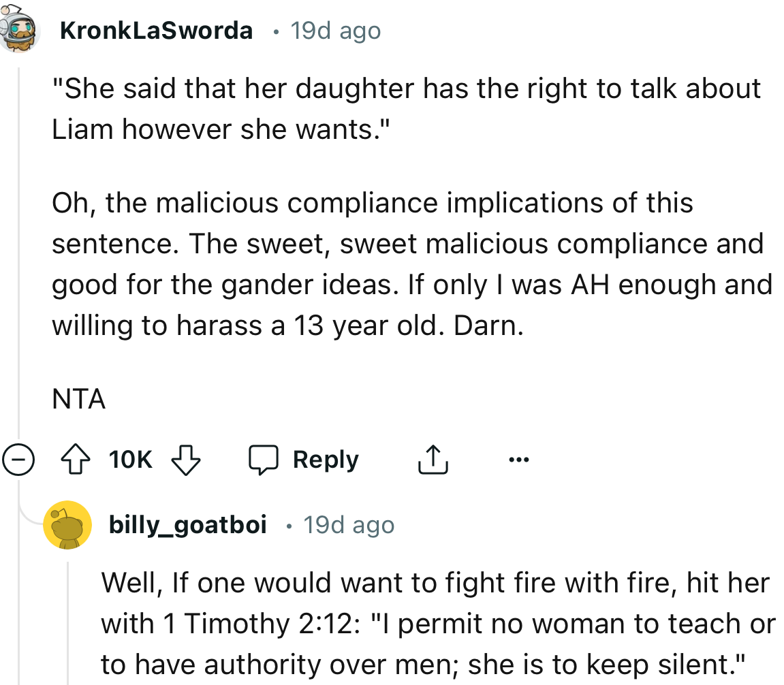Click billy_goatboi's 1 Timothy 2:12 comment text
This screenshot has width=784, height=685.
click(438, 623)
